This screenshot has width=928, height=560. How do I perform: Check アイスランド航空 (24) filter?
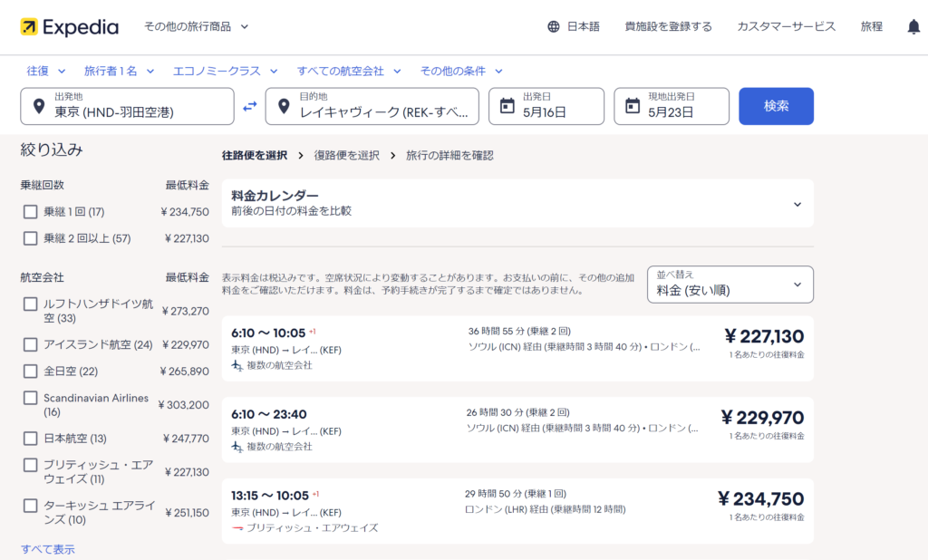pyautogui.click(x=30, y=344)
